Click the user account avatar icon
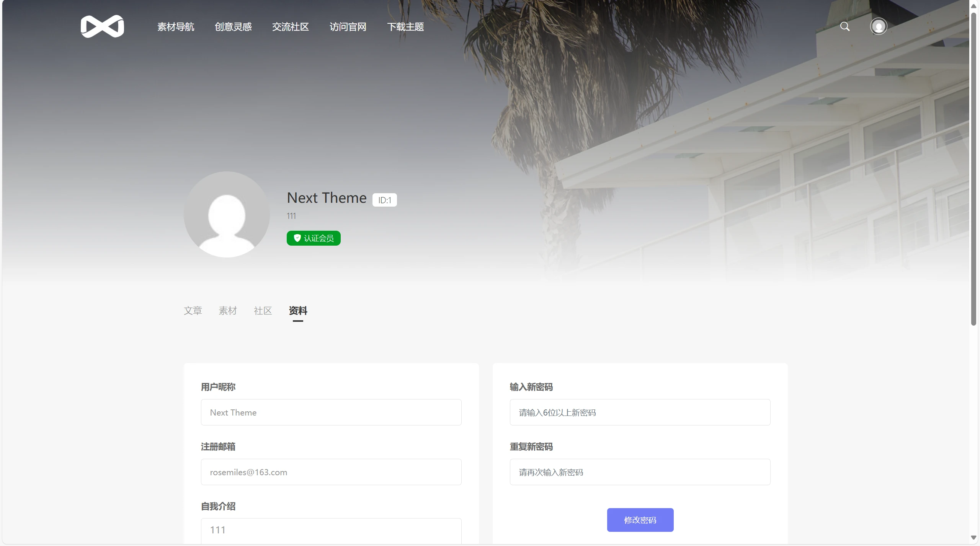This screenshot has width=980, height=546. (x=878, y=26)
